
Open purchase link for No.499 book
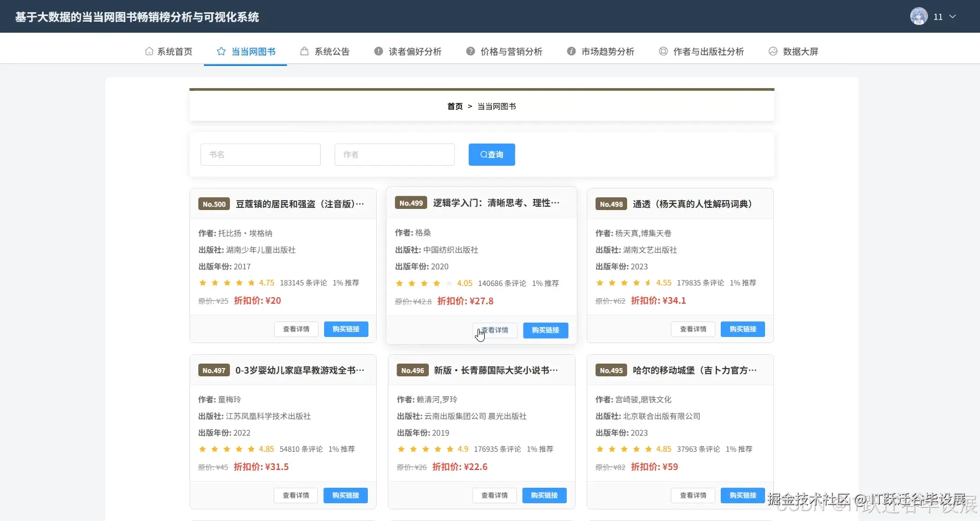pos(546,330)
